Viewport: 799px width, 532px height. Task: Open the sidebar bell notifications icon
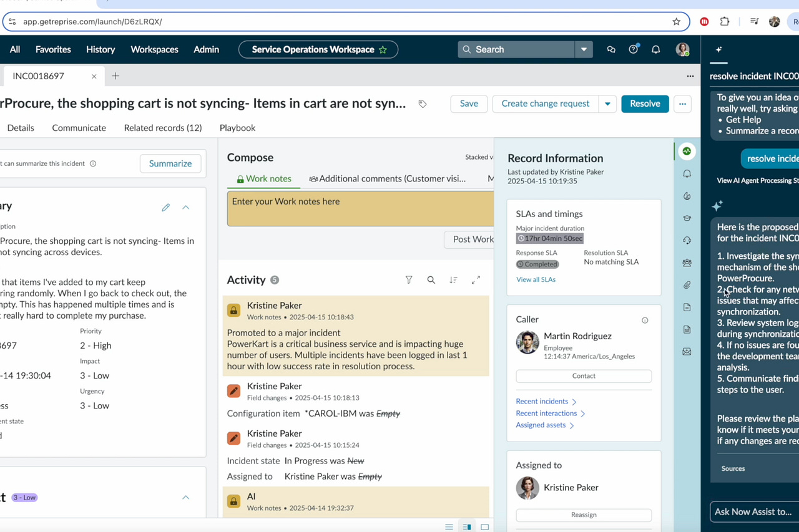(x=687, y=174)
